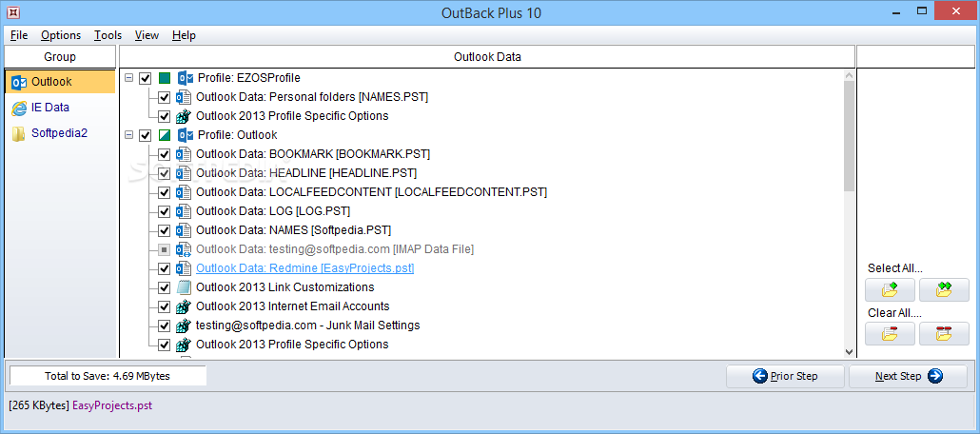Viewport: 980px width, 434px height.
Task: Click registry icon of Internet Email Accounts
Action: [x=183, y=306]
